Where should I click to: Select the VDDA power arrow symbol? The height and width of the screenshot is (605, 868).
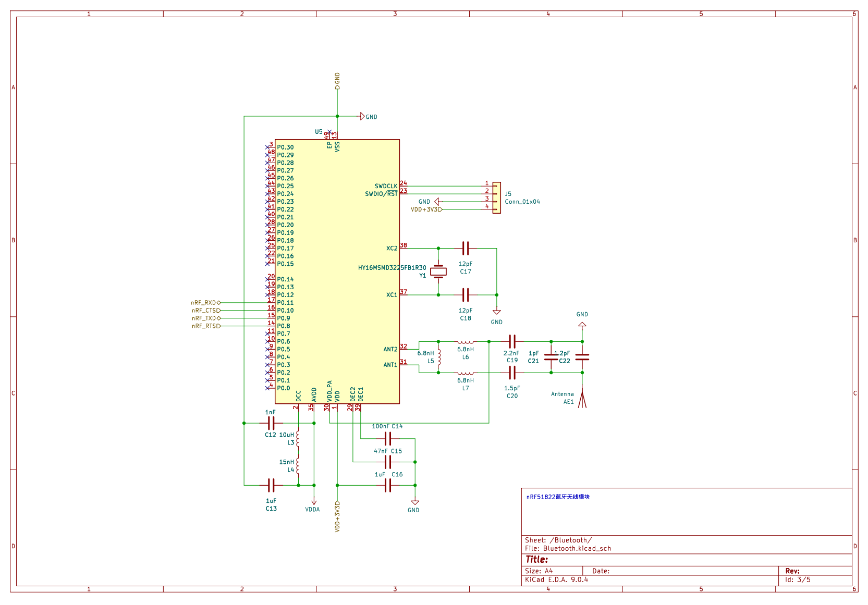coord(314,501)
